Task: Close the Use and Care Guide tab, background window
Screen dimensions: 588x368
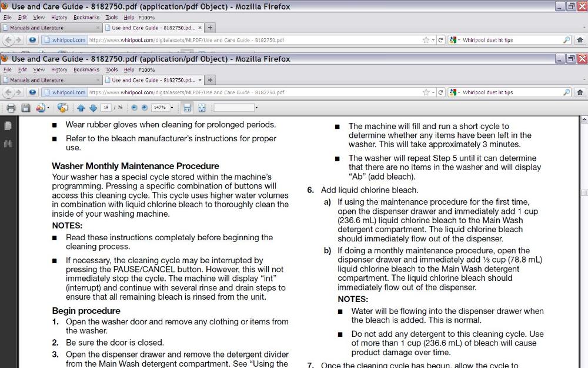Action: (200, 28)
